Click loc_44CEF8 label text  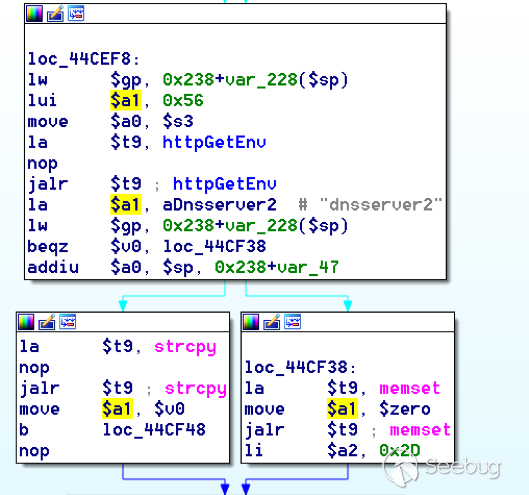(x=83, y=59)
